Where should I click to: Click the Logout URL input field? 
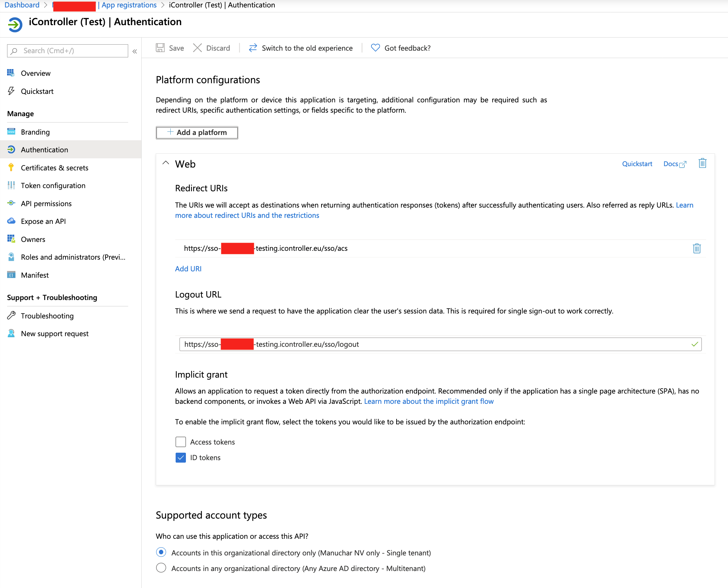(x=440, y=344)
